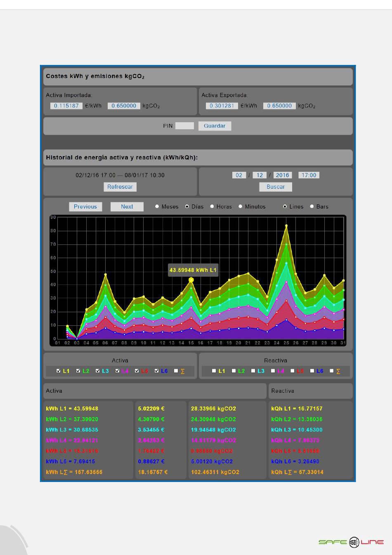Image resolution: width=392 pixels, height=555 pixels.
Task: Enable Reactiva L1 checkbox
Action: point(214,371)
